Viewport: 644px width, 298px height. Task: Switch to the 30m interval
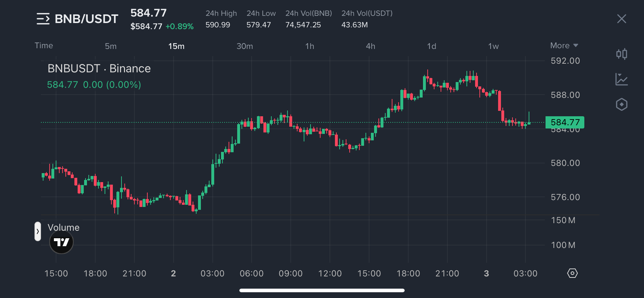coord(245,46)
